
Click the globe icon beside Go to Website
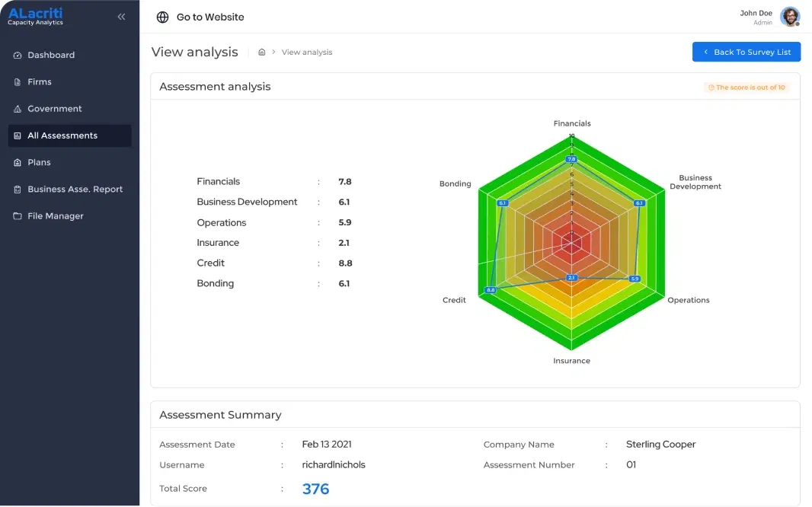click(x=162, y=17)
